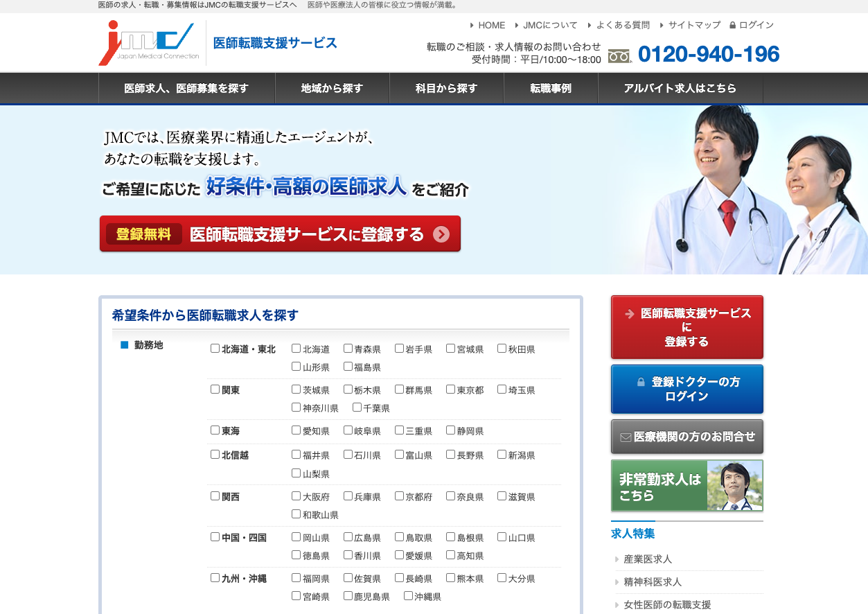Image resolution: width=868 pixels, height=614 pixels.
Task: Click the lock icon beside ログイン
Action: (732, 25)
